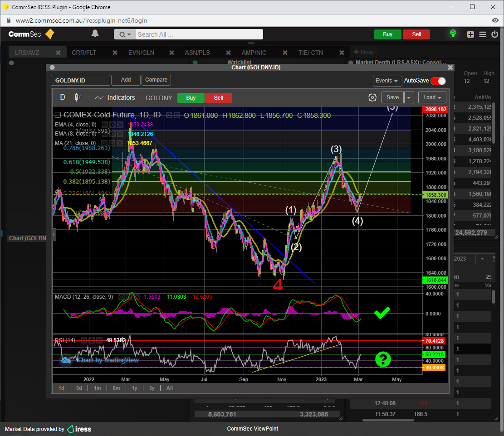Viewport: 504px width, 436px height.
Task: Click the Save chart button
Action: point(392,97)
